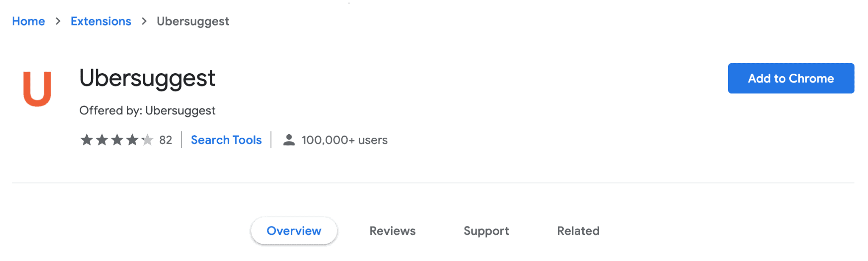Open the Search Tools category link
Image resolution: width=868 pixels, height=261 pixels.
click(x=226, y=140)
